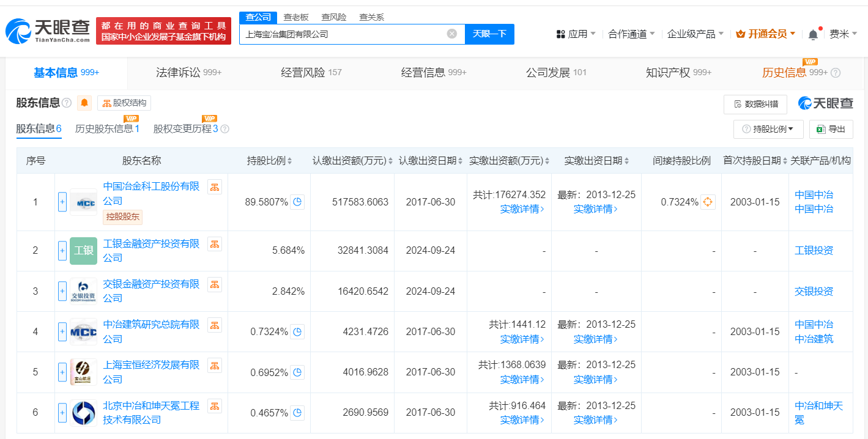This screenshot has width=868, height=439.
Task: Click the 数据纠错 button
Action: tap(755, 104)
